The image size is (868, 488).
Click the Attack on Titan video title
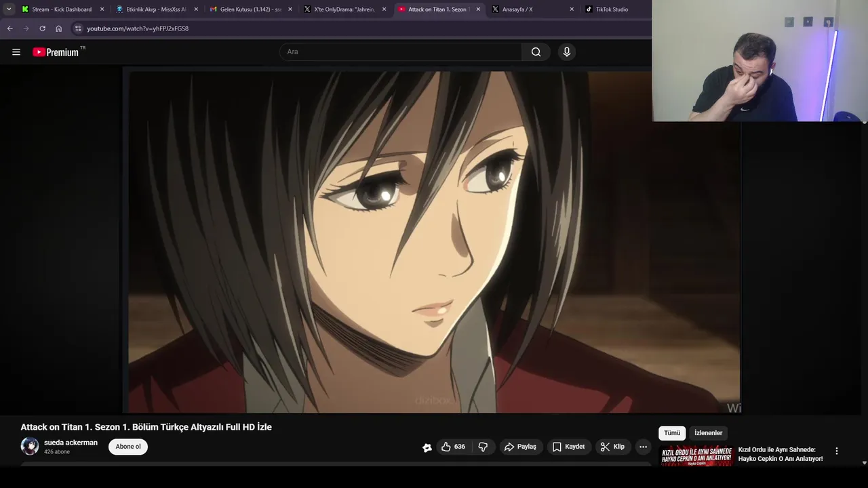[x=146, y=427]
